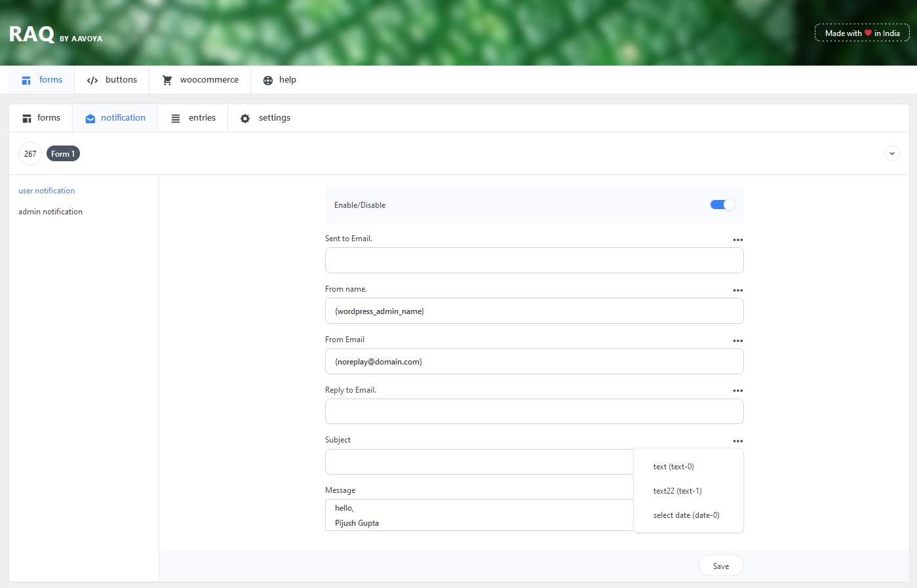Select user notification in the sidebar
This screenshot has height=588, width=917.
pos(47,191)
